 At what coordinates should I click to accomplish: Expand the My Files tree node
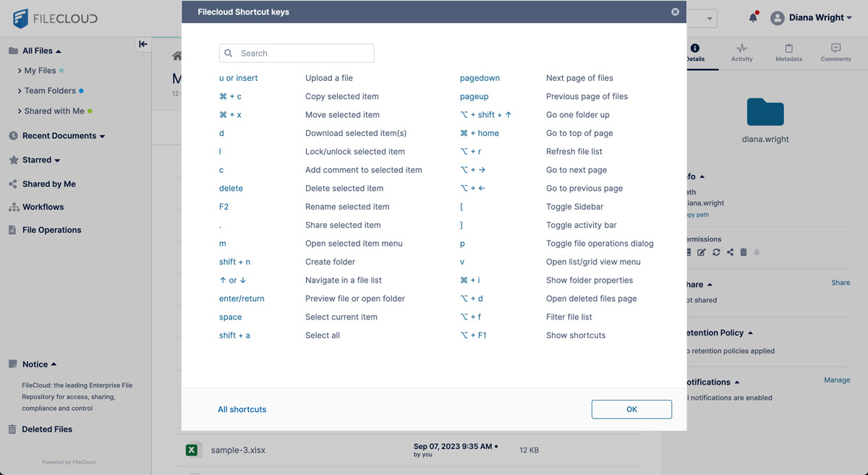click(x=20, y=71)
